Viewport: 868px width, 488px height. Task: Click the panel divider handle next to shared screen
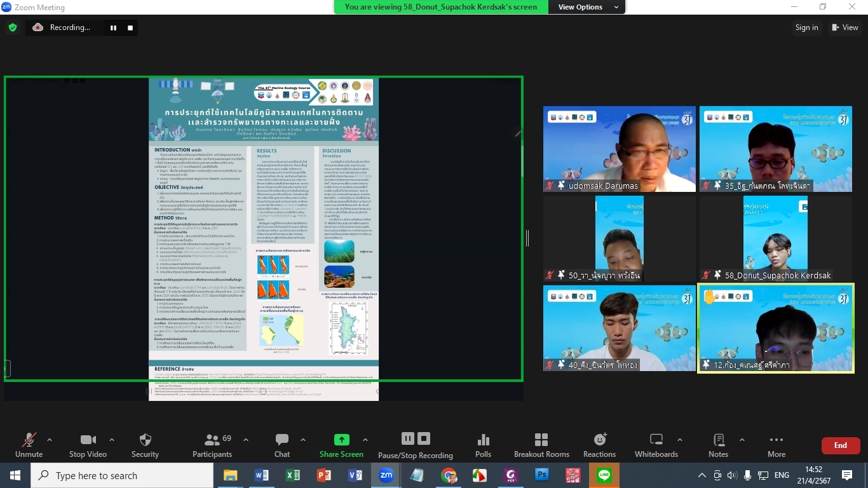point(527,238)
